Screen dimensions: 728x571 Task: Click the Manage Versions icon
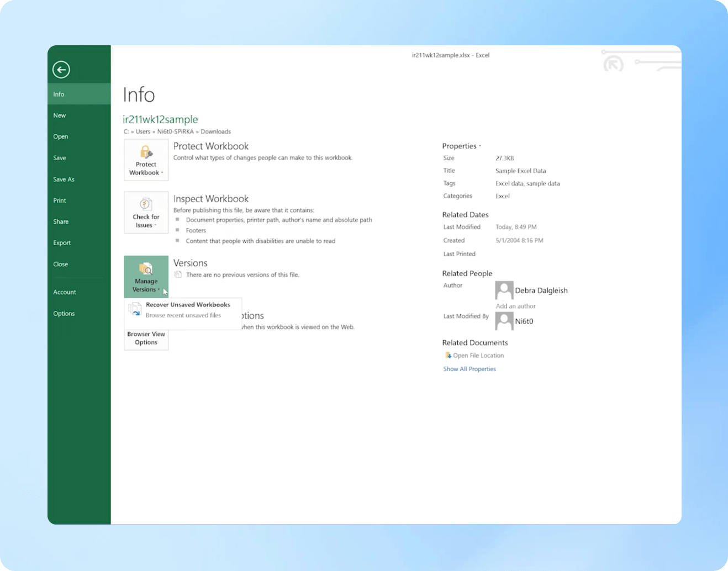point(145,269)
